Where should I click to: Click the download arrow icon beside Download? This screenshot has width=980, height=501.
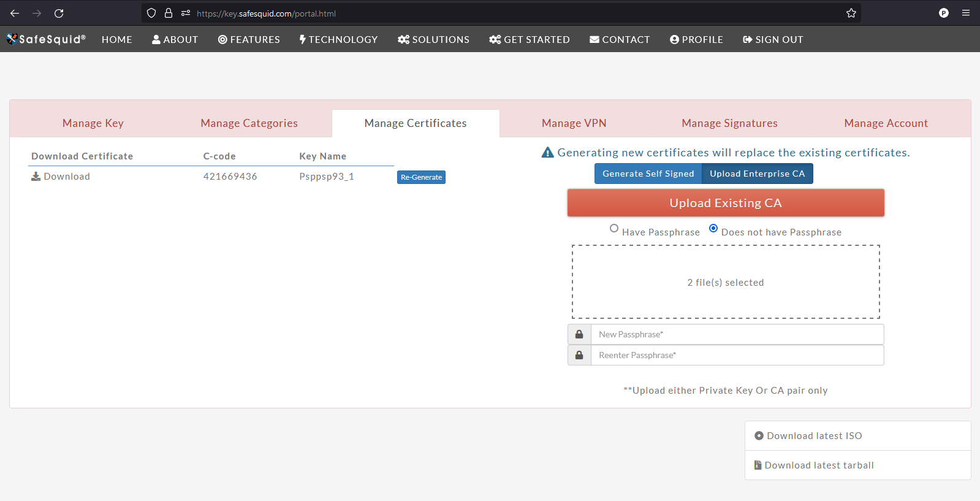tap(36, 177)
